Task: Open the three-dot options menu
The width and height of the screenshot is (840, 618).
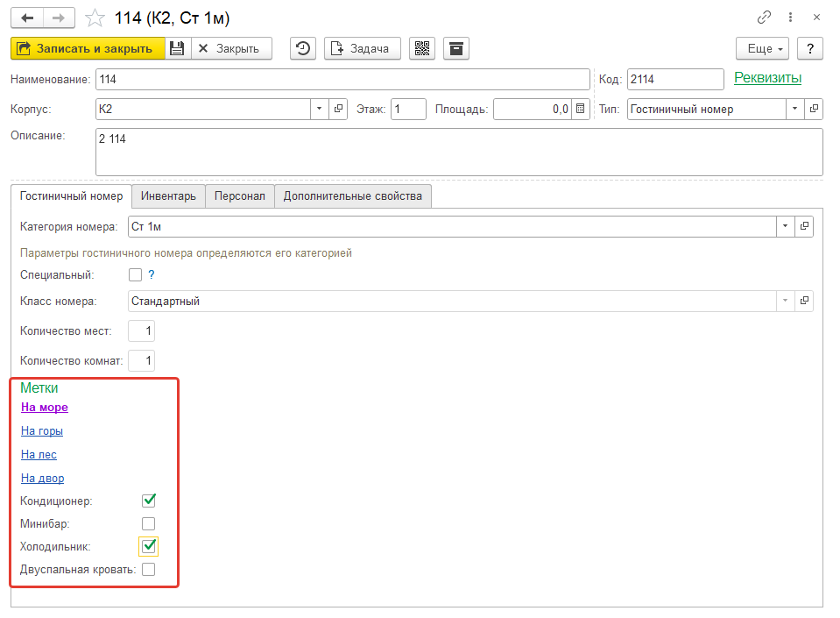Action: [x=790, y=18]
